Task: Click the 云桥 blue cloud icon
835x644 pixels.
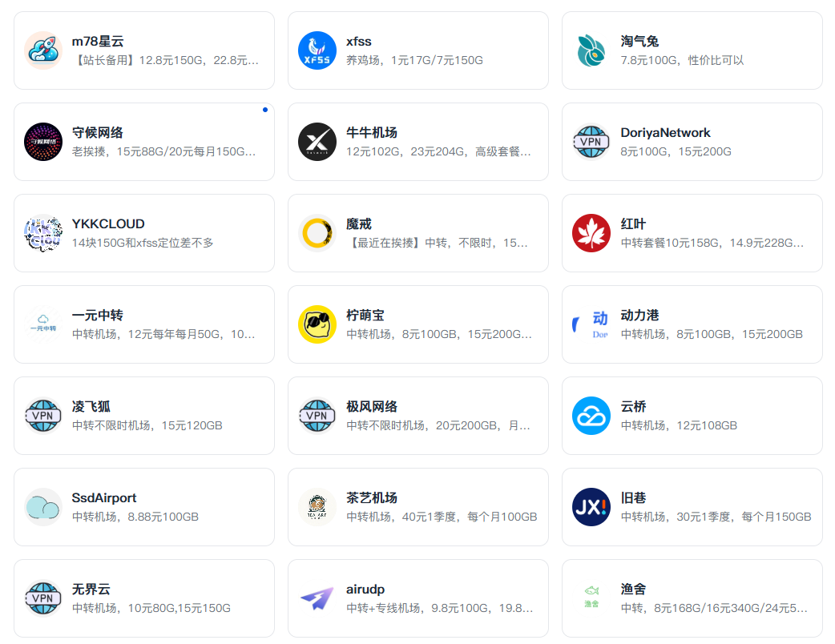Action: (591, 416)
